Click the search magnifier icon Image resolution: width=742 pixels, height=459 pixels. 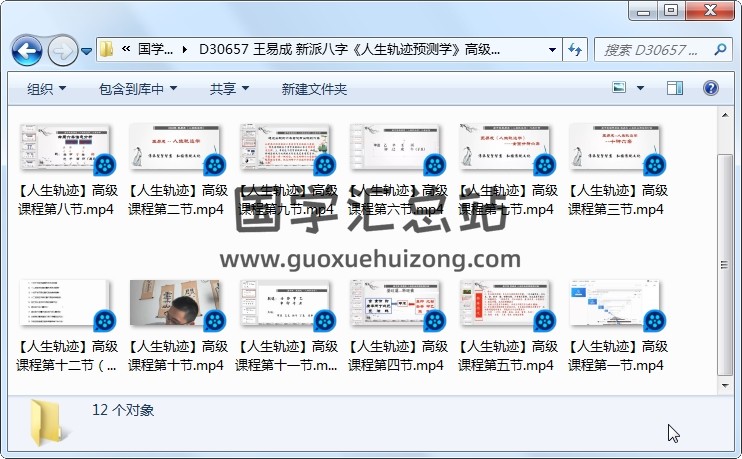click(x=720, y=49)
